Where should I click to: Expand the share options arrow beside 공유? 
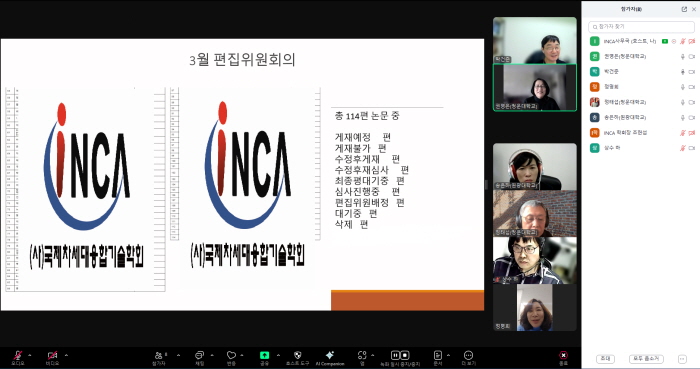278,355
